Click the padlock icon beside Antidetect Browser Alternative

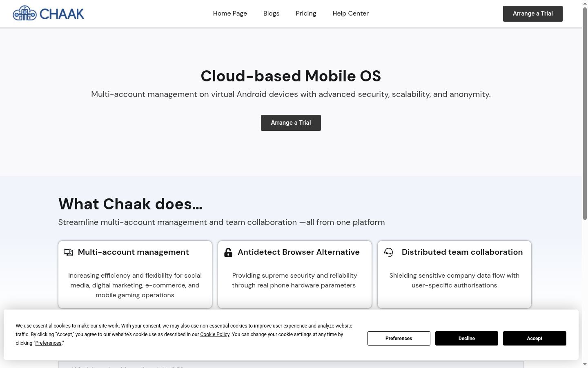pos(228,252)
